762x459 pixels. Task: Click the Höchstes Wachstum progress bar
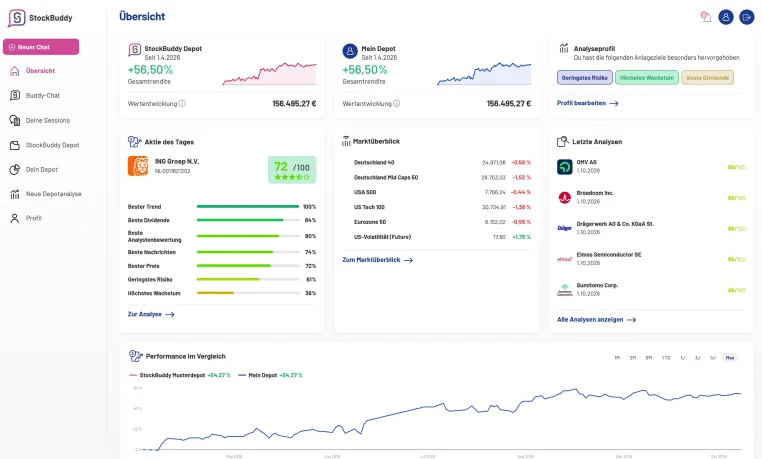pos(248,293)
